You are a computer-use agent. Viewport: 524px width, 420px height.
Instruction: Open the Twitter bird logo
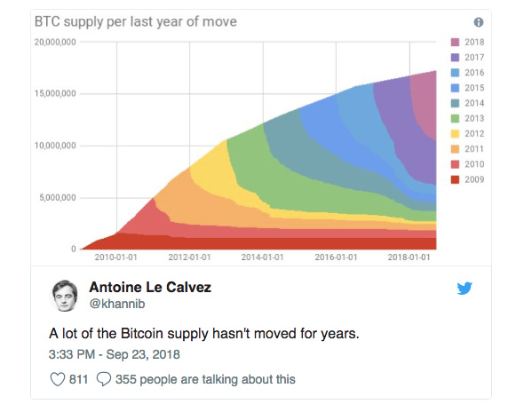pos(464,289)
